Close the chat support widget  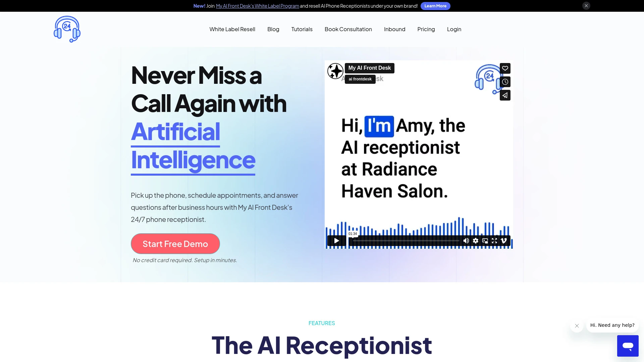[576, 325]
